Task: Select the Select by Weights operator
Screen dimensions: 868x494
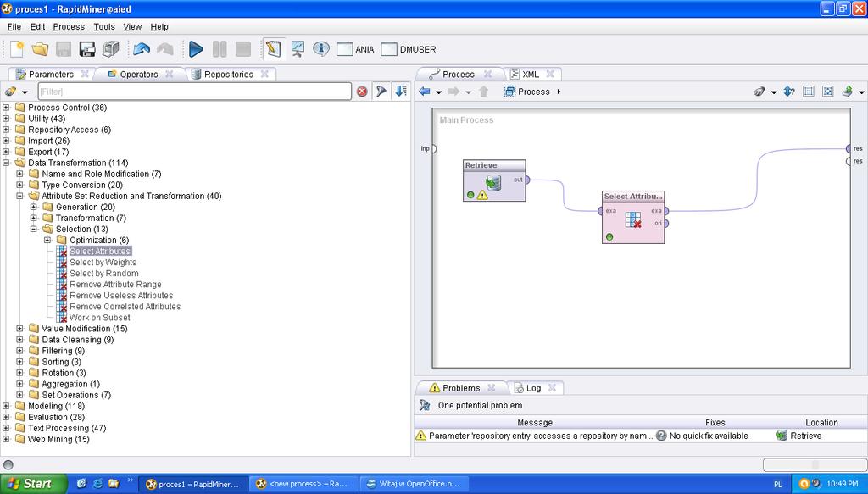Action: point(103,262)
